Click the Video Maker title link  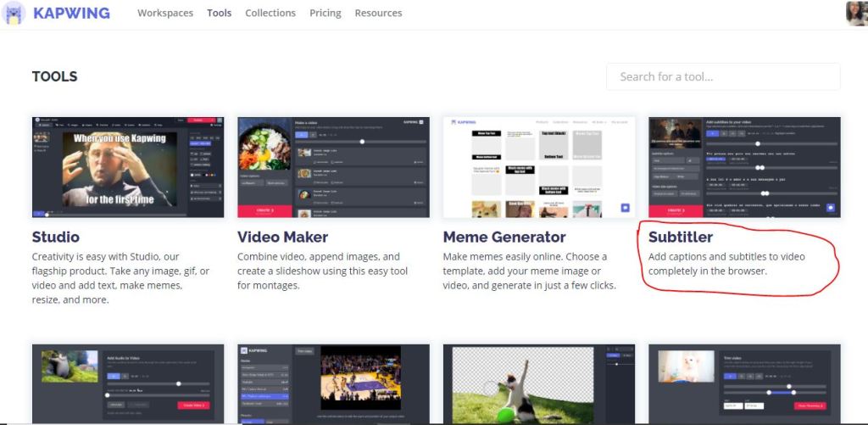click(282, 237)
